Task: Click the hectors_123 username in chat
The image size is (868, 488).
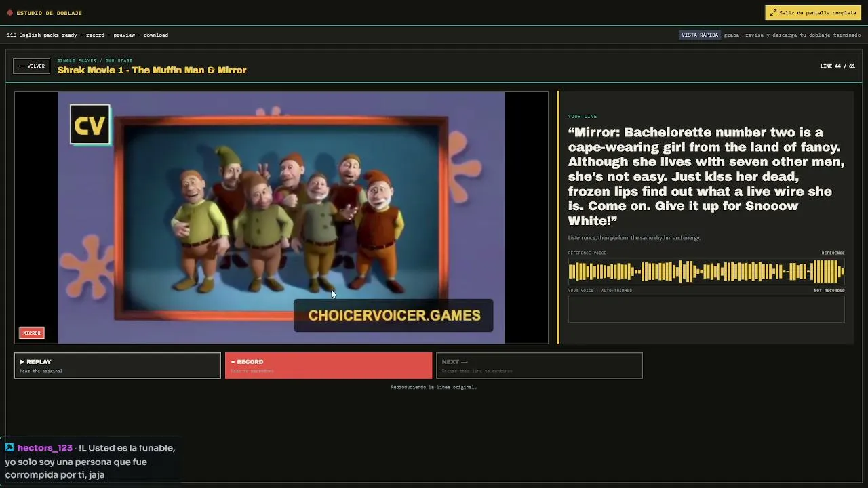Action: 45,448
